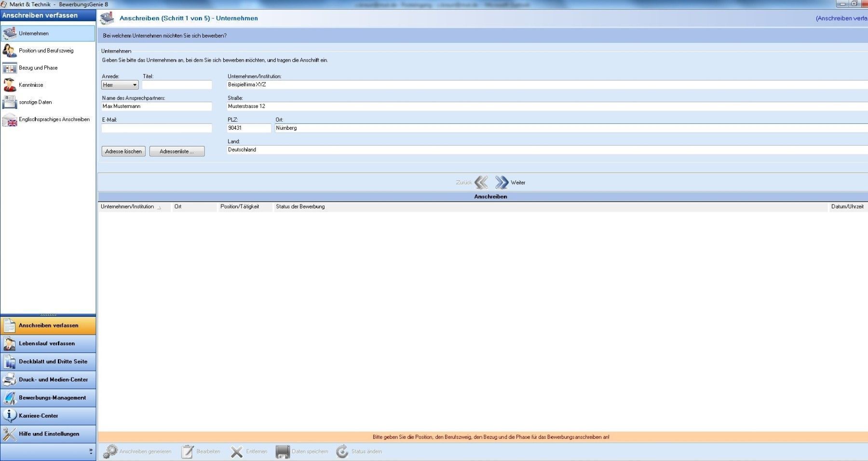The height and width of the screenshot is (461, 868).
Task: Open Englischsprachiges Anschreiben with flag icon
Action: [x=10, y=120]
